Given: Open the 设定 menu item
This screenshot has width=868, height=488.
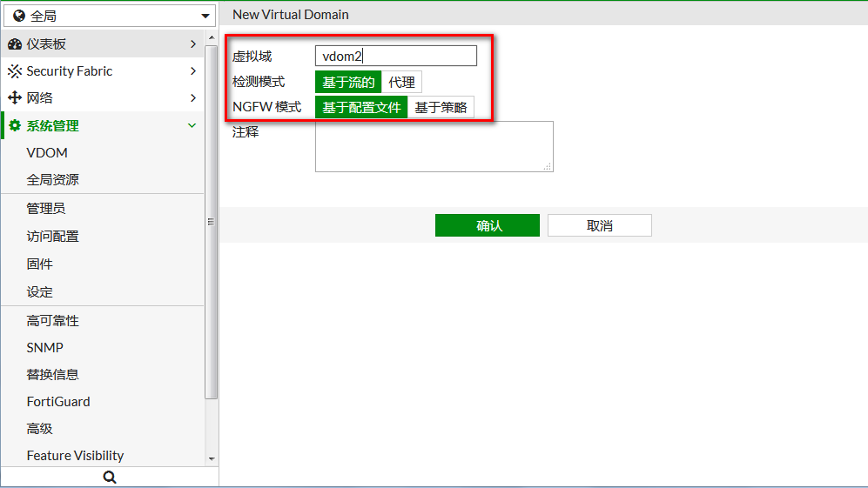Looking at the screenshot, I should 39,292.
